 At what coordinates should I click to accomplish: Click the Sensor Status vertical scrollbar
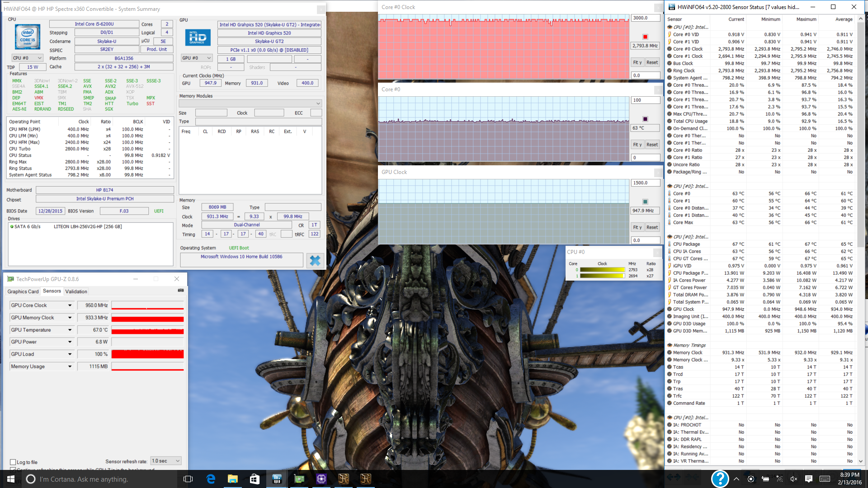tap(860, 239)
